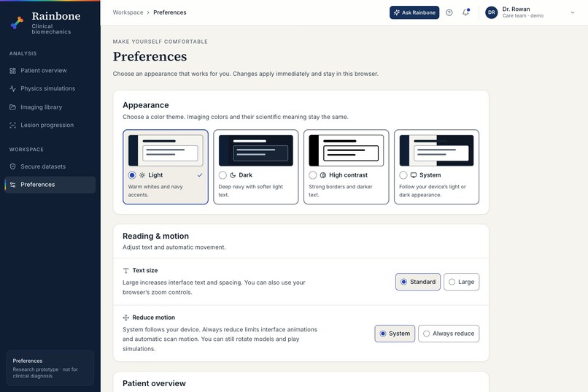Click the Preferences sliders icon in sidebar
The width and height of the screenshot is (588, 392).
12,185
